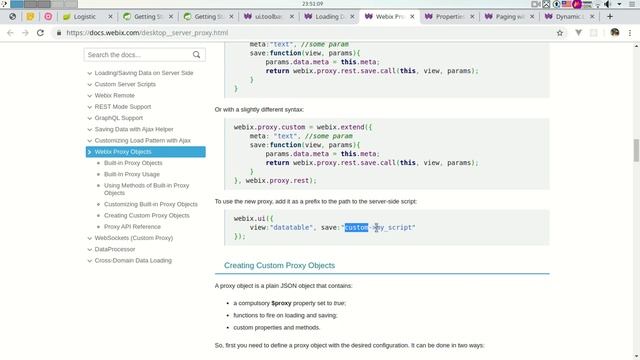The image size is (640, 360).
Task: Open the DataProcessor sidebar entry
Action: 115,249
